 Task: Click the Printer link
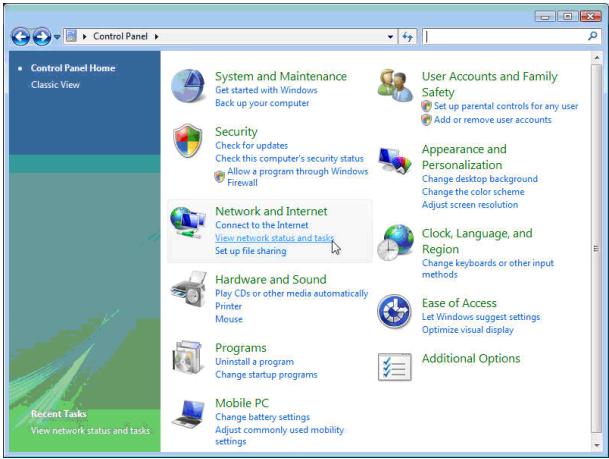coord(228,306)
